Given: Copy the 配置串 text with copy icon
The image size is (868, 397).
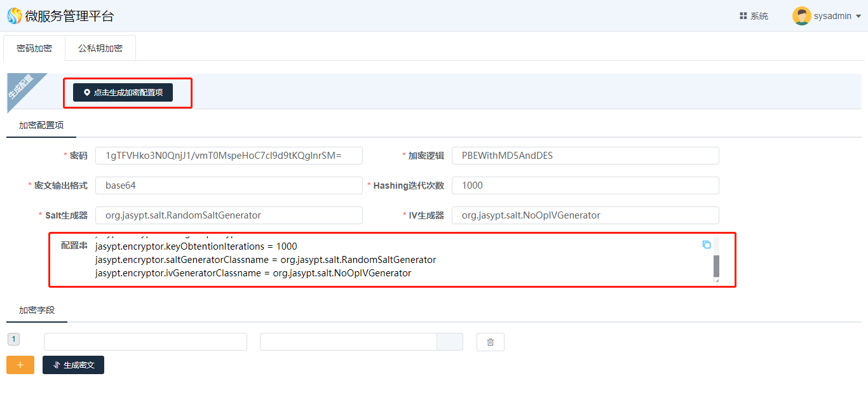Looking at the screenshot, I should tap(707, 245).
